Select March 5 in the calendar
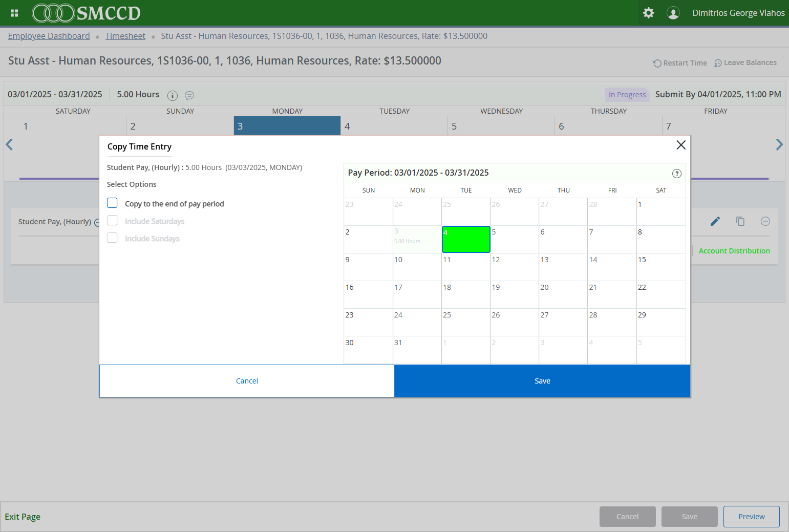Screen dimensions: 789x532 pyautogui.click(x=515, y=239)
